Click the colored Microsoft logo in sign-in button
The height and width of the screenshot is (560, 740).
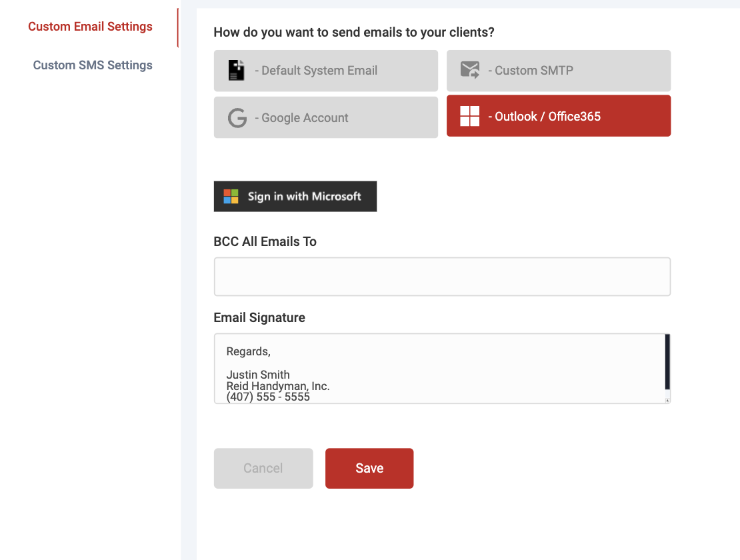pos(231,197)
